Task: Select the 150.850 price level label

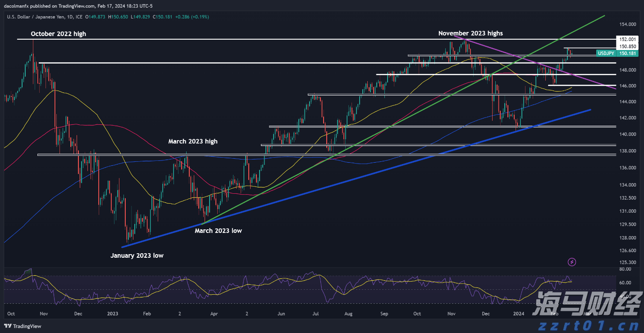Action: tap(627, 46)
